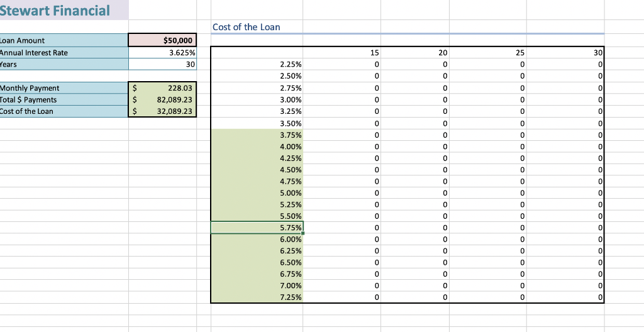Click the dollar sign beside Monthly Payment value

(135, 88)
